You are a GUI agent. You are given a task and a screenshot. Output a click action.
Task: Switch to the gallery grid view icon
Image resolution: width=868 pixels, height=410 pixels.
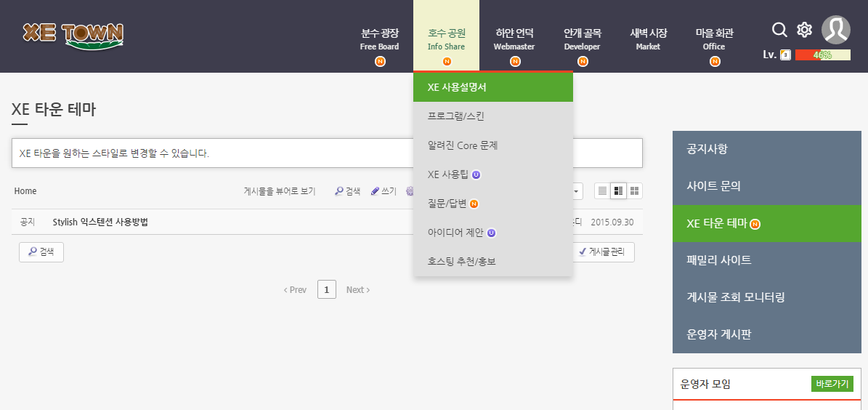tap(634, 191)
